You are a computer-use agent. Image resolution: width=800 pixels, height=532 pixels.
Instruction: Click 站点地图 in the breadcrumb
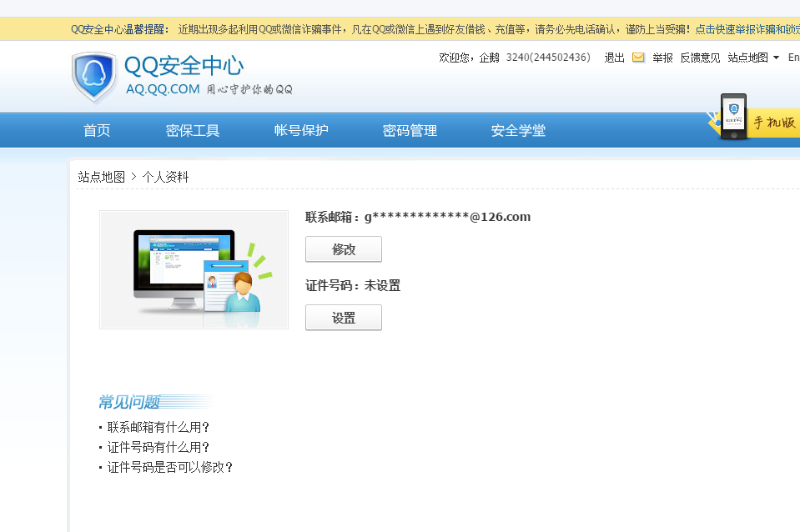[x=102, y=177]
